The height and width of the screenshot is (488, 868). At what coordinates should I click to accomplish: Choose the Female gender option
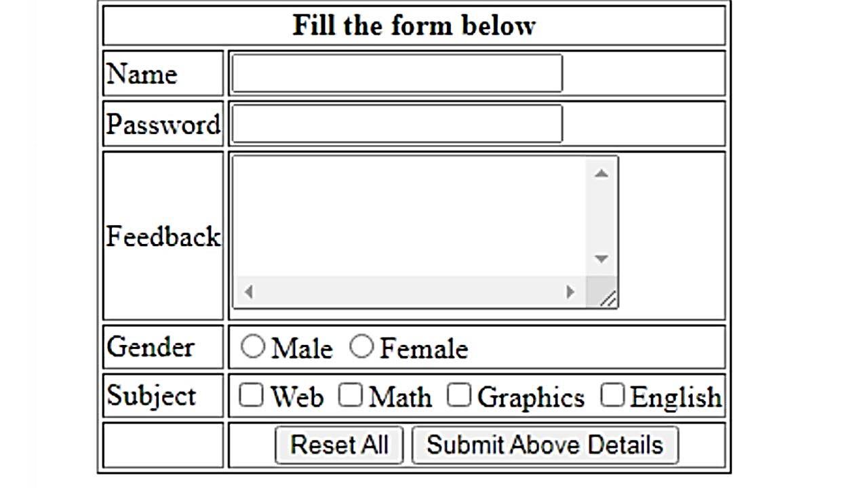click(x=361, y=346)
